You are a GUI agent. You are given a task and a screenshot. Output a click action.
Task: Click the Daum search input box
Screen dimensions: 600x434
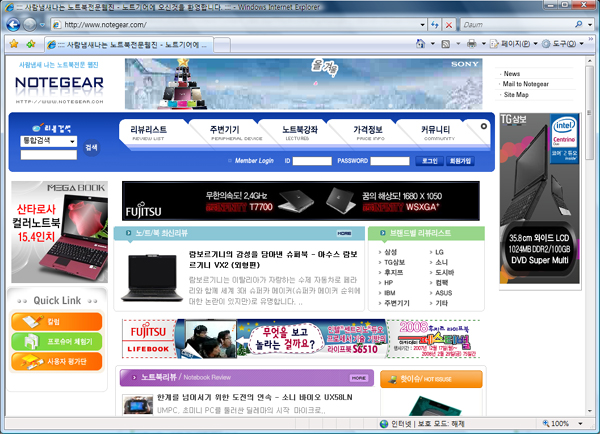(x=517, y=24)
